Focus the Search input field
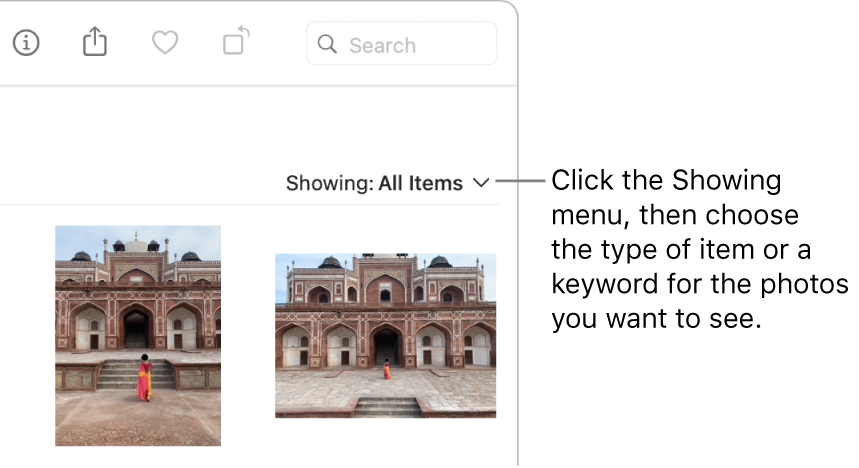The width and height of the screenshot is (859, 468). pyautogui.click(x=402, y=43)
